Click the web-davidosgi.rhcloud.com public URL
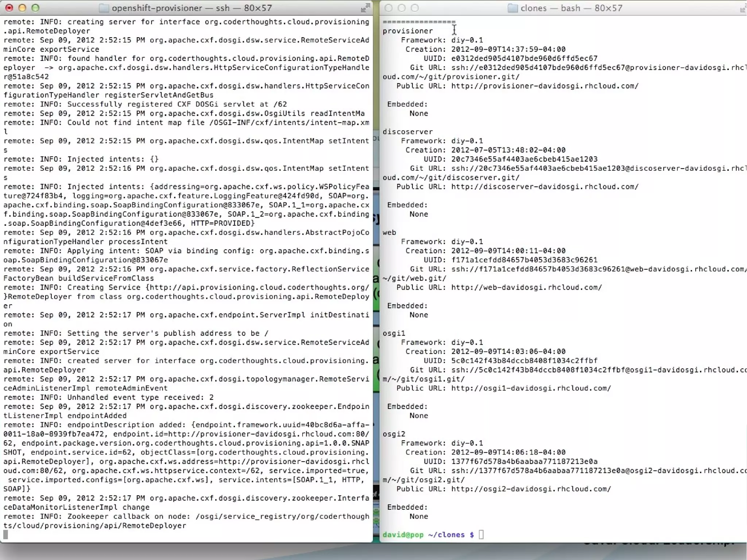This screenshot has height=560, width=747. point(526,287)
